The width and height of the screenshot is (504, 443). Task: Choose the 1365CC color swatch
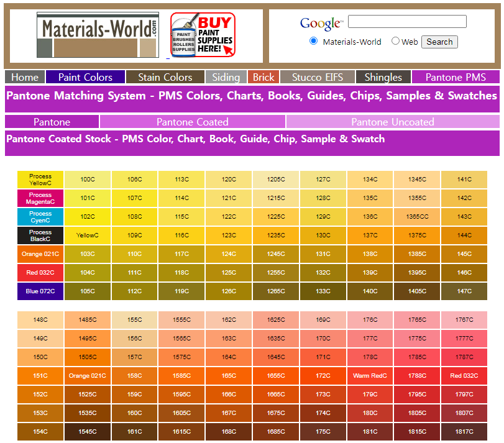coord(417,217)
